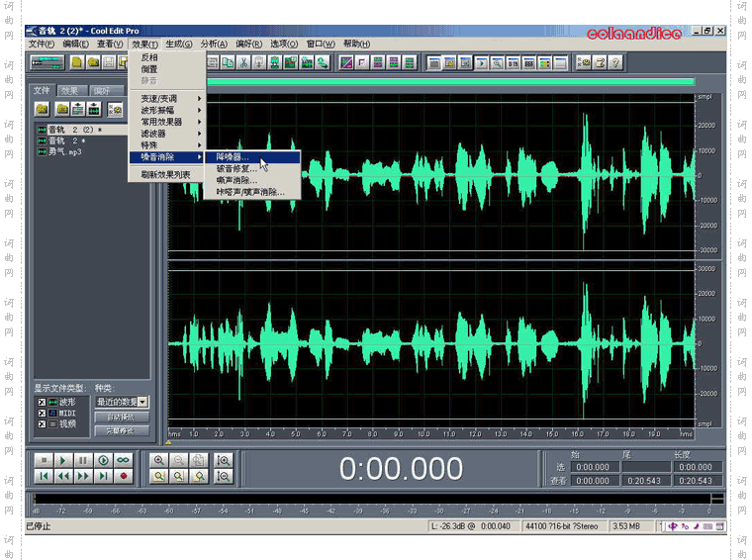Open the 最近的数据 sort dropdown
The image size is (752, 560).
coord(142,402)
